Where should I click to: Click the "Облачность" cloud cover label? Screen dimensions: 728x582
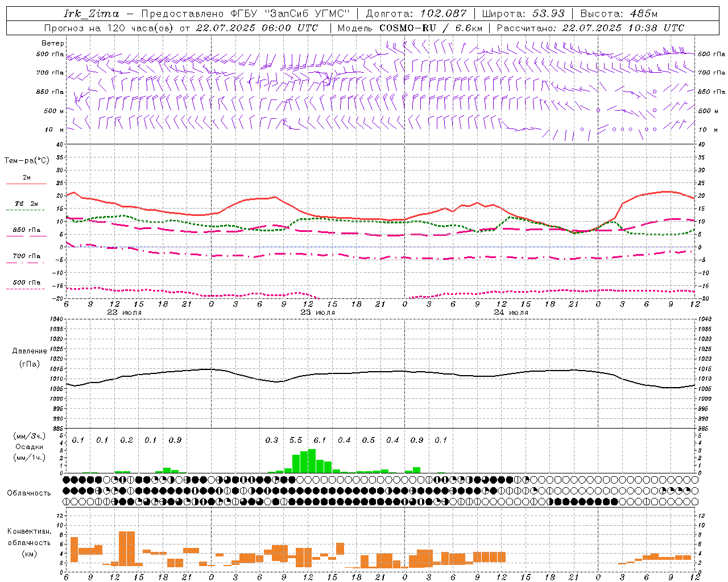tap(29, 493)
